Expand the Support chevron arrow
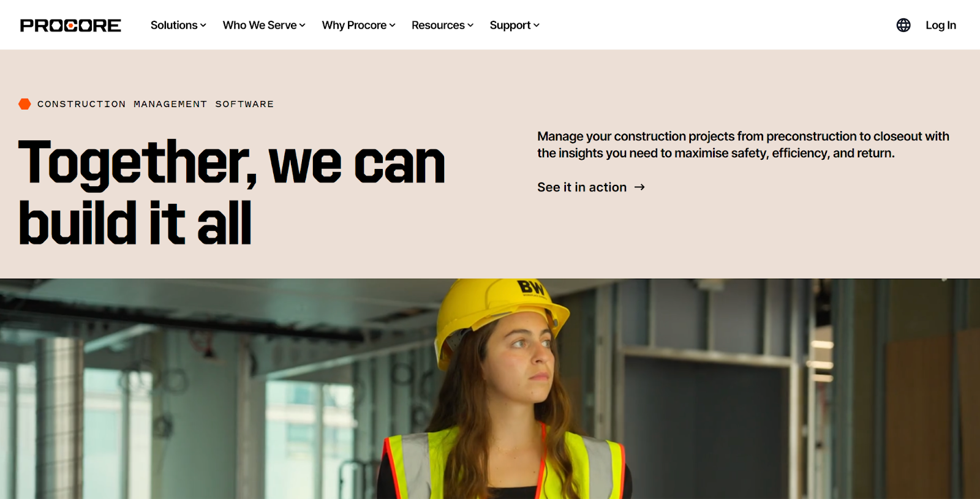Image resolution: width=980 pixels, height=499 pixels. (x=537, y=26)
